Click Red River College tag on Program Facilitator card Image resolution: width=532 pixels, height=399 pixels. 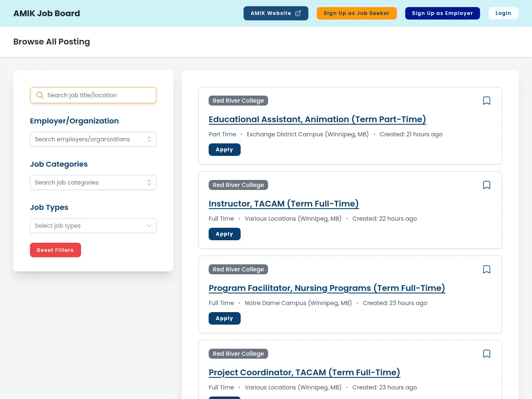[x=239, y=269]
